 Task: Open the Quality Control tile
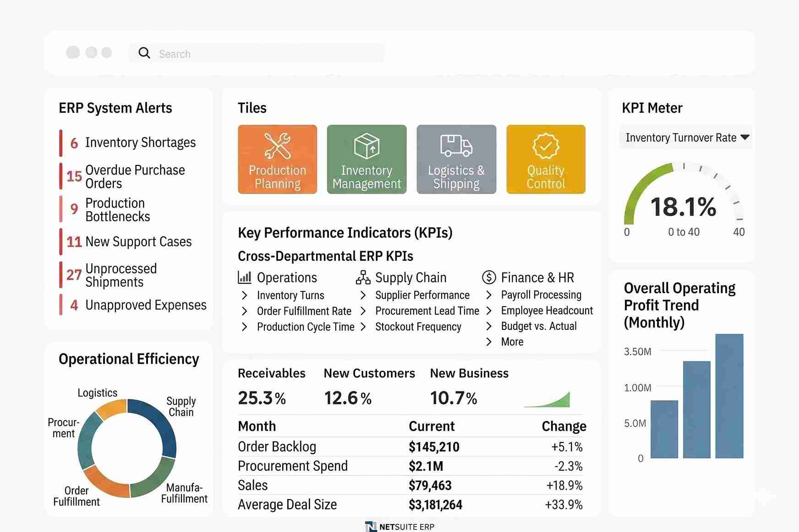(x=546, y=159)
